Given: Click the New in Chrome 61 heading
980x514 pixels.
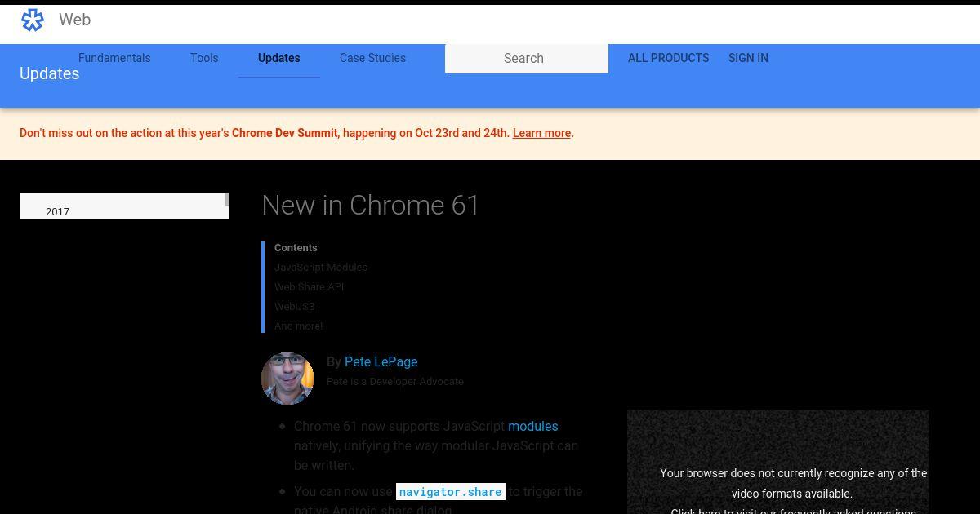Looking at the screenshot, I should pos(371,205).
